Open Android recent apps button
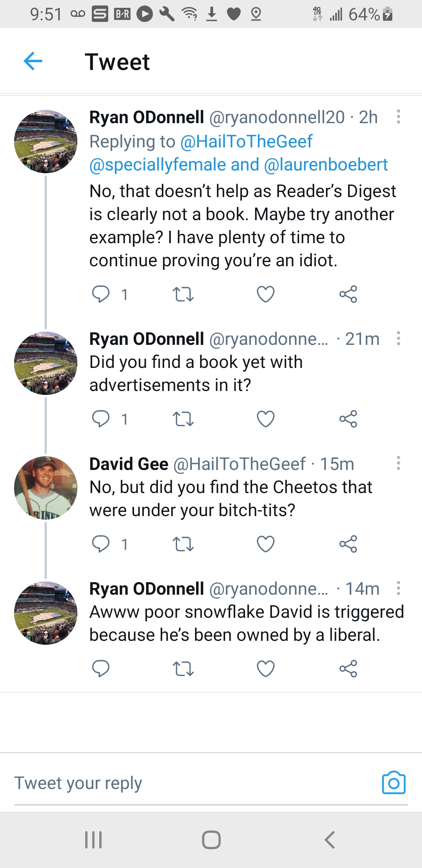 point(93,839)
